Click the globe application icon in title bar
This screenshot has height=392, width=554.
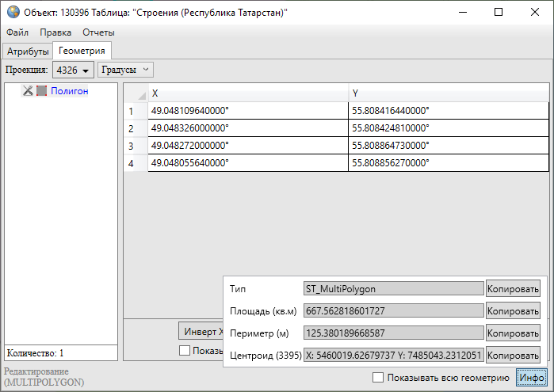tap(13, 13)
